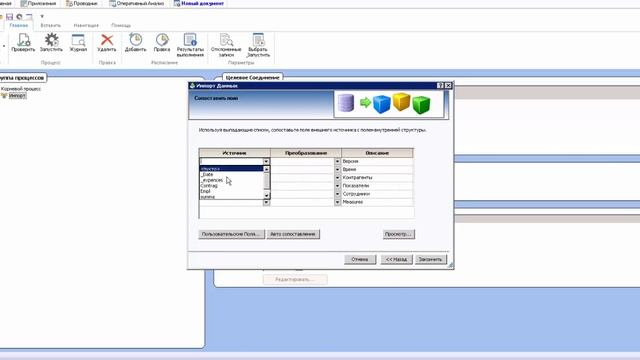
Task: Select the Группа процессов panel tab
Action: [23, 78]
